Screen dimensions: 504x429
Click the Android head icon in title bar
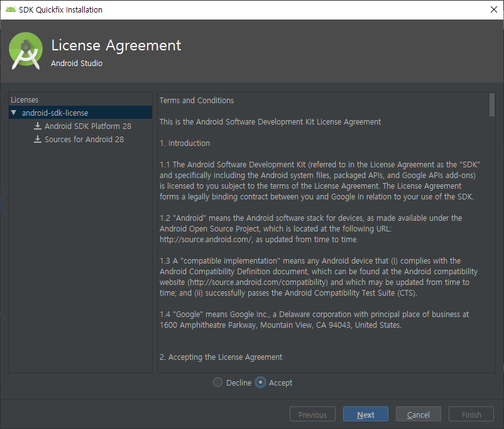point(10,9)
